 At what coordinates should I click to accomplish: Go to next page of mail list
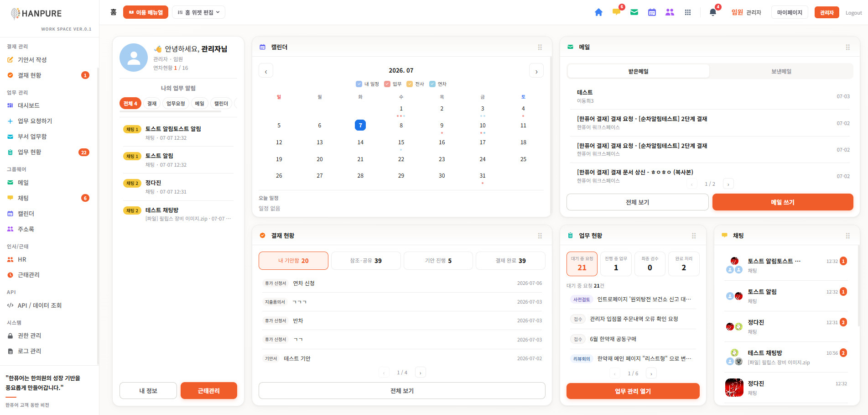pyautogui.click(x=728, y=184)
